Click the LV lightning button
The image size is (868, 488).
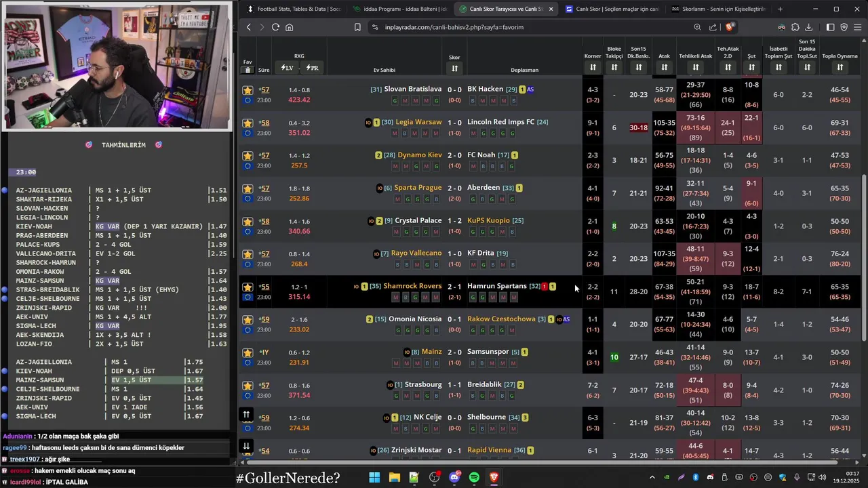point(287,68)
